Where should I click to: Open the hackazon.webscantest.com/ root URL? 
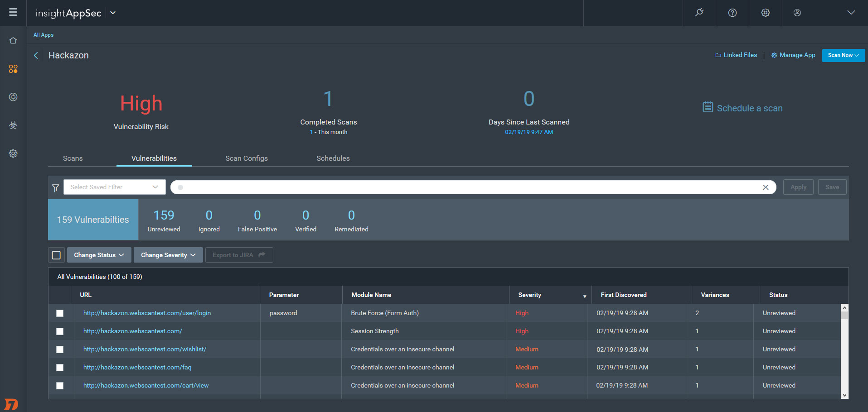133,331
